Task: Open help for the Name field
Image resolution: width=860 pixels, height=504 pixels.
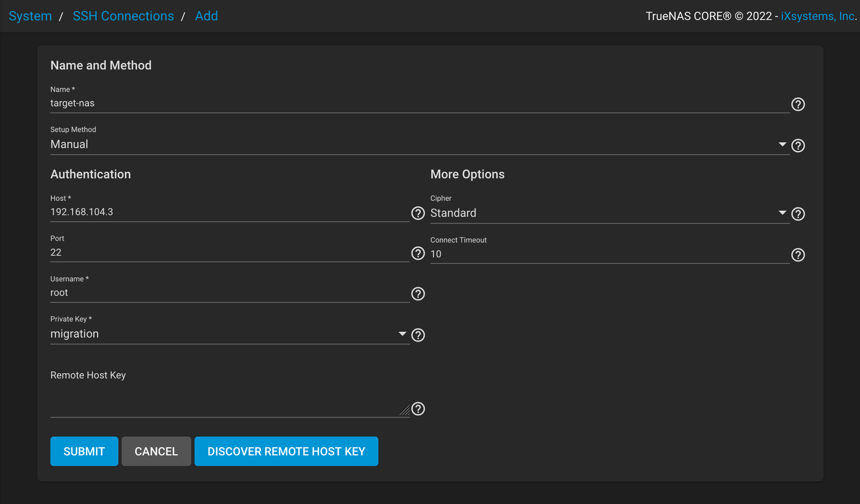Action: [798, 104]
